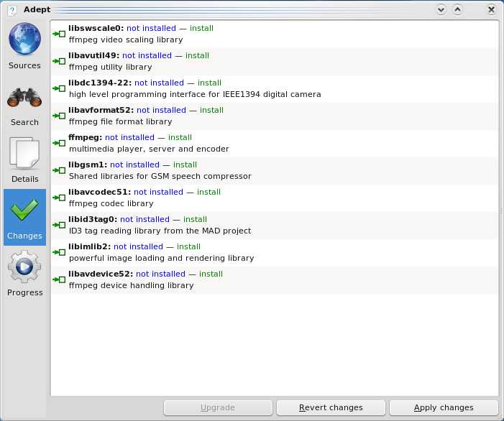Open the Details documents icon

pos(24,154)
